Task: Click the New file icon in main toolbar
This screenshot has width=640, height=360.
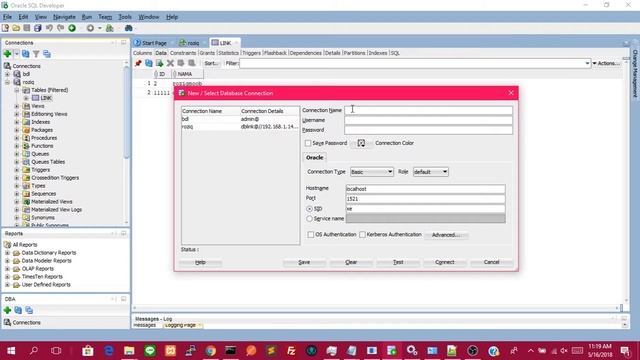Action: point(5,28)
